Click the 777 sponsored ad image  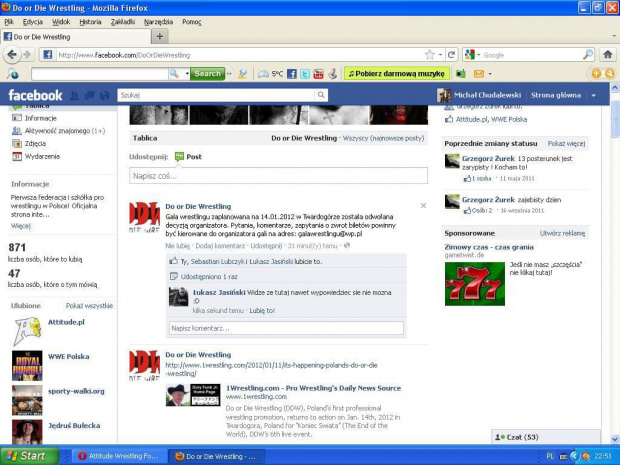(475, 284)
